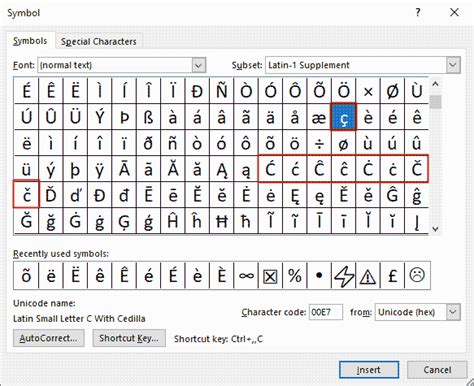This screenshot has height=386, width=474.
Task: Choose lowercase eth ð symbol
Action: click(x=149, y=143)
